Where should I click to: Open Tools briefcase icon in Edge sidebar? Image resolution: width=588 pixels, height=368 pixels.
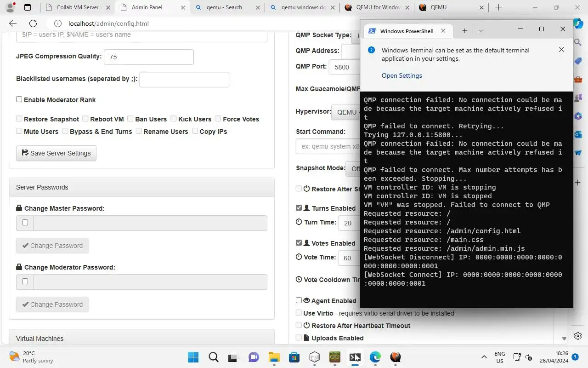pyautogui.click(x=578, y=79)
